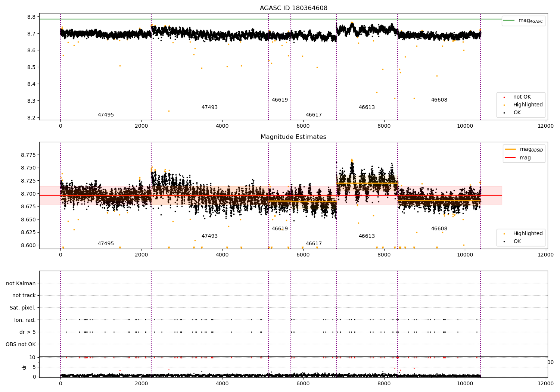Click 'OK' entry in top plot legend
The image size is (560, 392).
(517, 113)
